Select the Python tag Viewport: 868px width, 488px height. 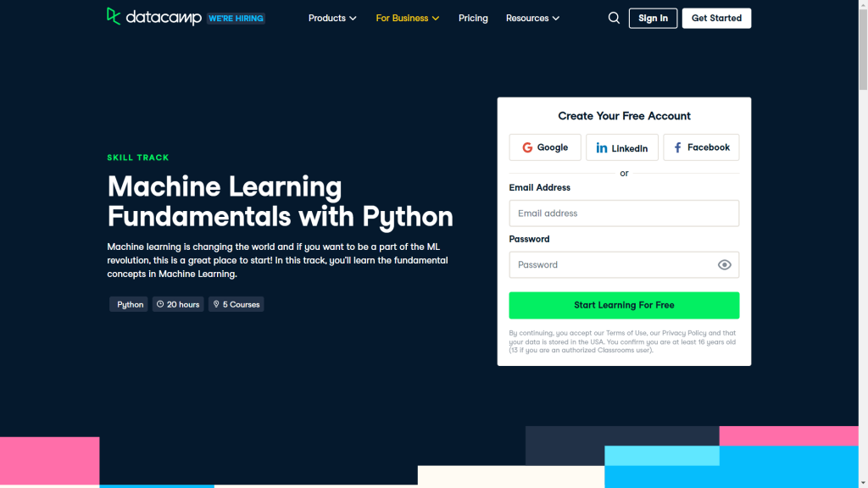(x=129, y=304)
